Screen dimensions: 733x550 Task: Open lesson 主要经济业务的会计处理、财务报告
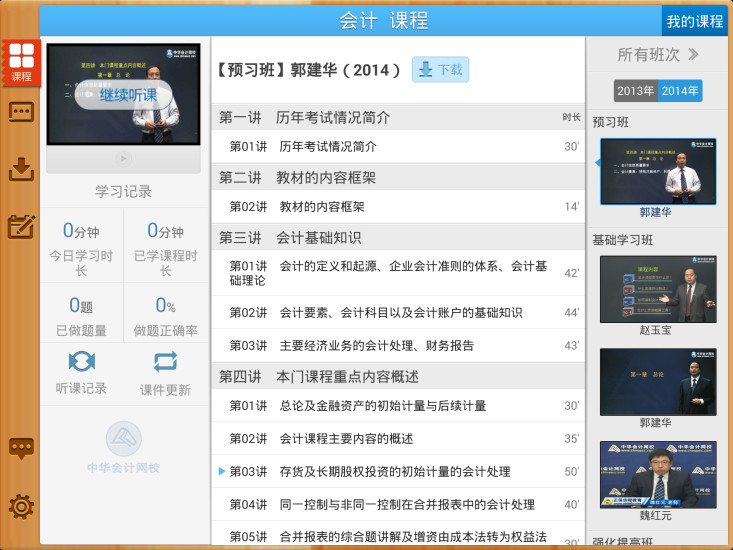point(398,345)
